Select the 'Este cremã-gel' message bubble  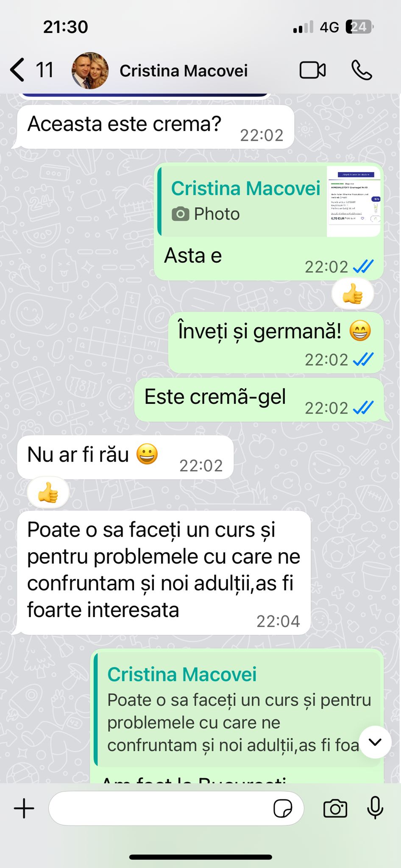(259, 400)
